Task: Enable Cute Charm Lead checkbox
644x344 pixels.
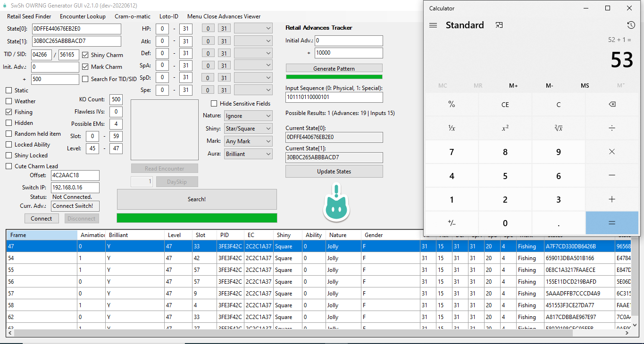Action: click(x=9, y=166)
